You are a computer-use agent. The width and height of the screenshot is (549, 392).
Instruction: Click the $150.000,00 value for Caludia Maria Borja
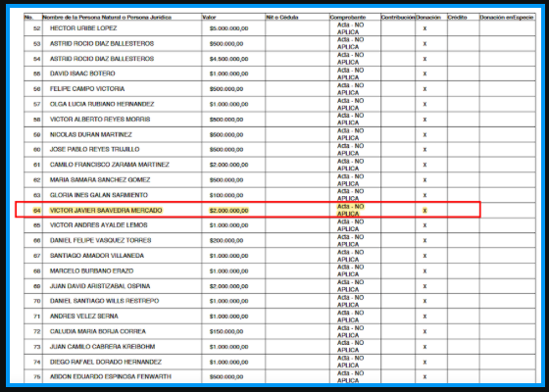pos(226,332)
